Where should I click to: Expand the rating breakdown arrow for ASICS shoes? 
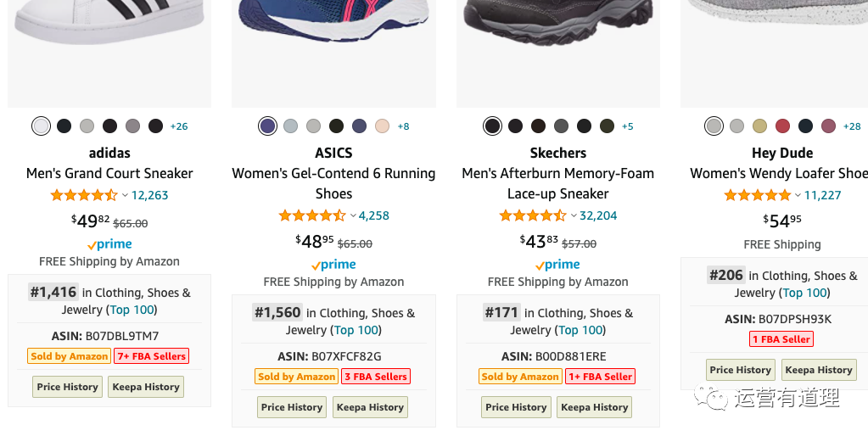(353, 215)
